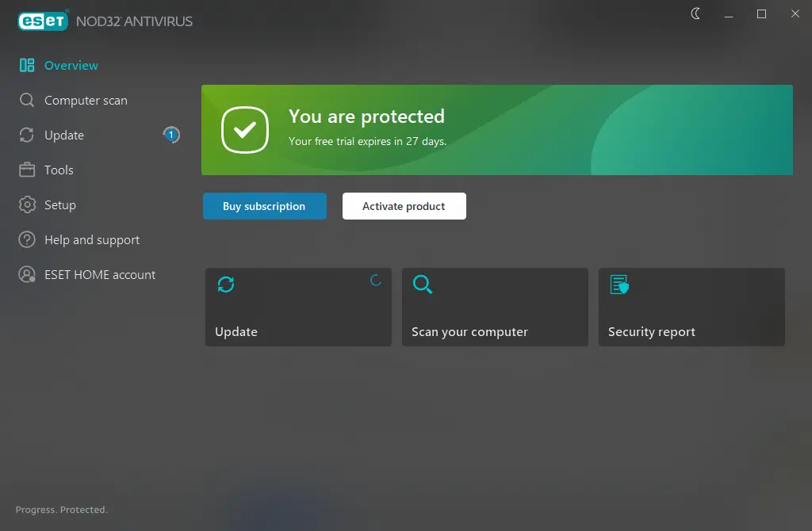Click the Security report document shield icon

click(619, 285)
